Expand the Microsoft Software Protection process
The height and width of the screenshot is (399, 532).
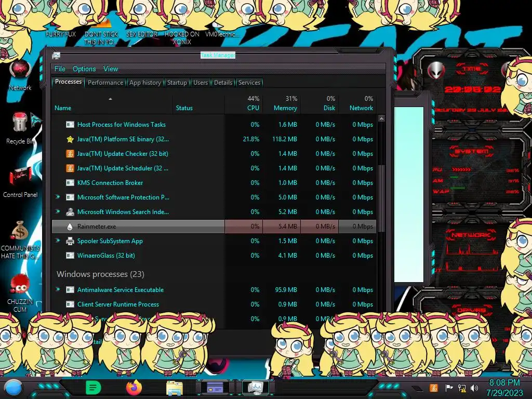coord(58,197)
